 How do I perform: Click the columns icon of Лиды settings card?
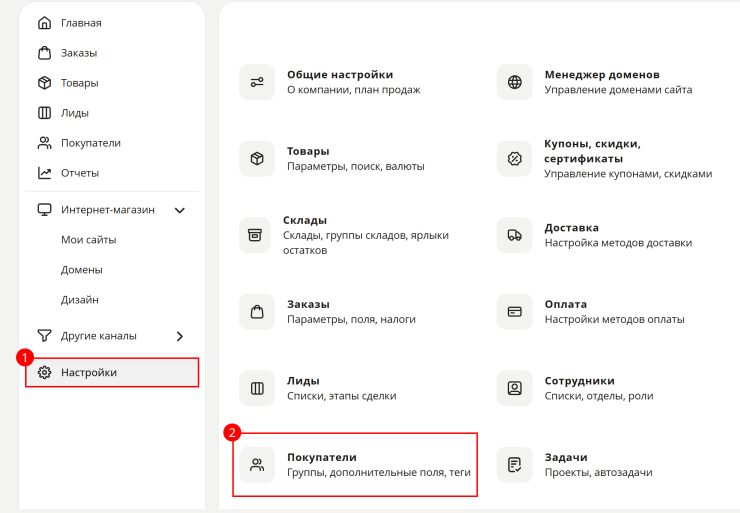coord(257,388)
